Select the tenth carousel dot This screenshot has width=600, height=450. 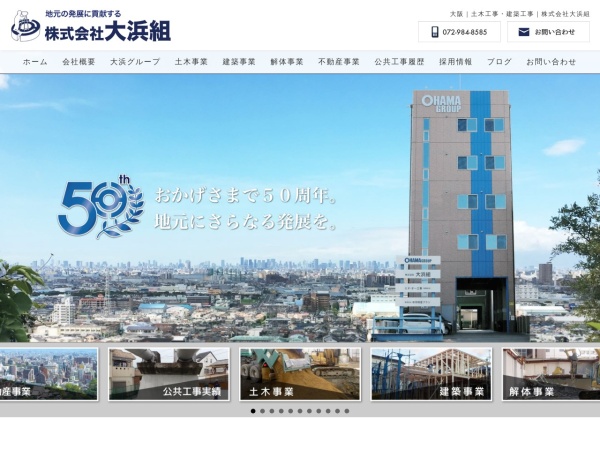(338, 411)
